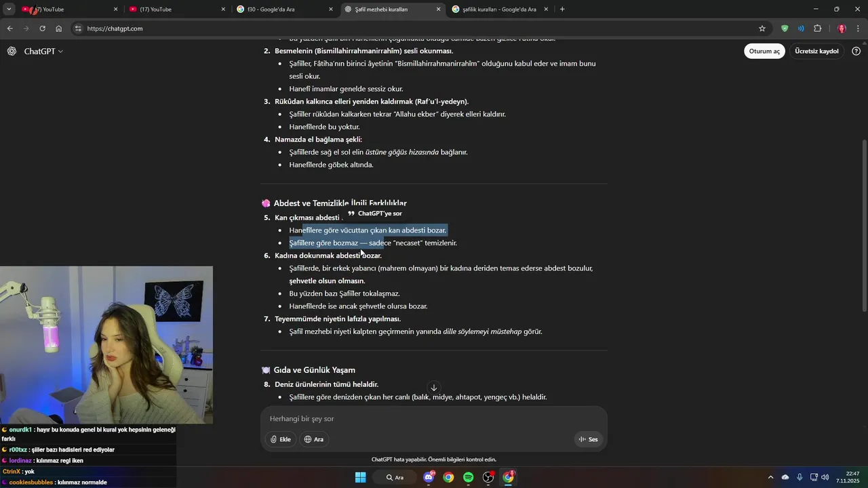Click the ChatGPT logo icon
The height and width of the screenshot is (488, 868).
coord(12,52)
